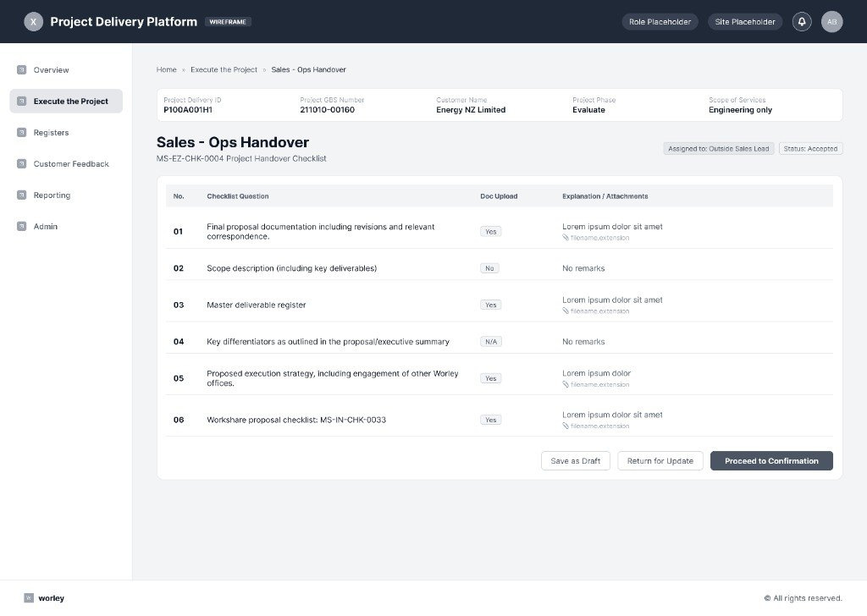
Task: Click project phase value Evaluate
Action: (588, 110)
